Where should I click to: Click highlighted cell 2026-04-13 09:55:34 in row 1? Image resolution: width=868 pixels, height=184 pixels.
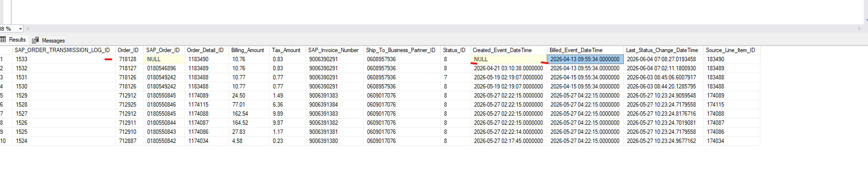tap(585, 59)
